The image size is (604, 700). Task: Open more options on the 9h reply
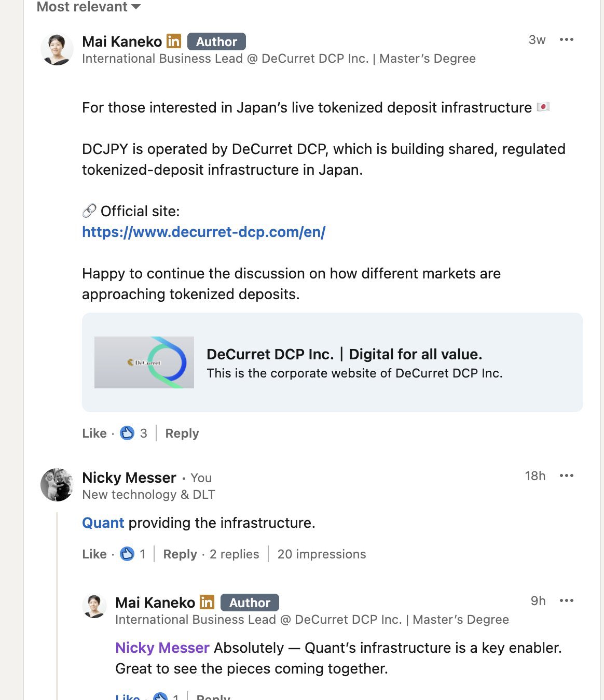pyautogui.click(x=566, y=601)
